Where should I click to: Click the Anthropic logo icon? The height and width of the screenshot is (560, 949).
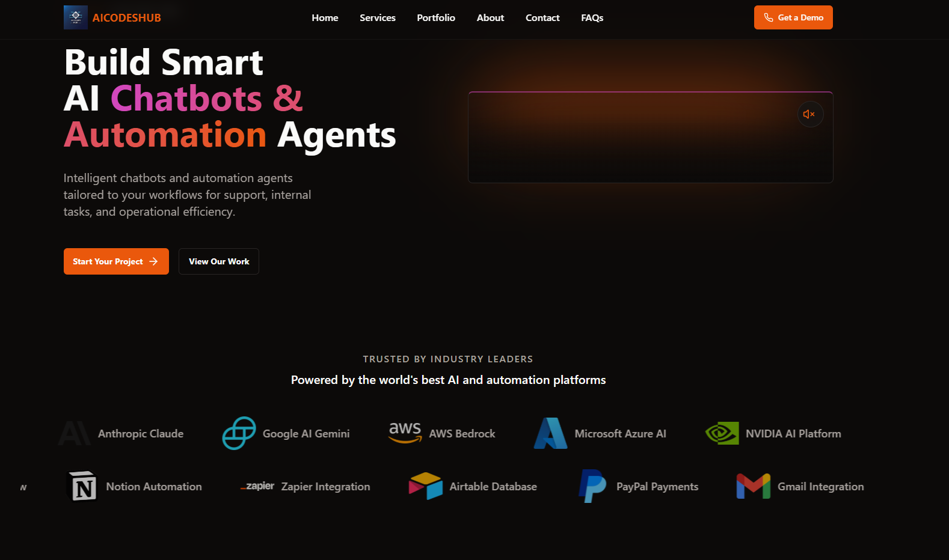coord(75,433)
